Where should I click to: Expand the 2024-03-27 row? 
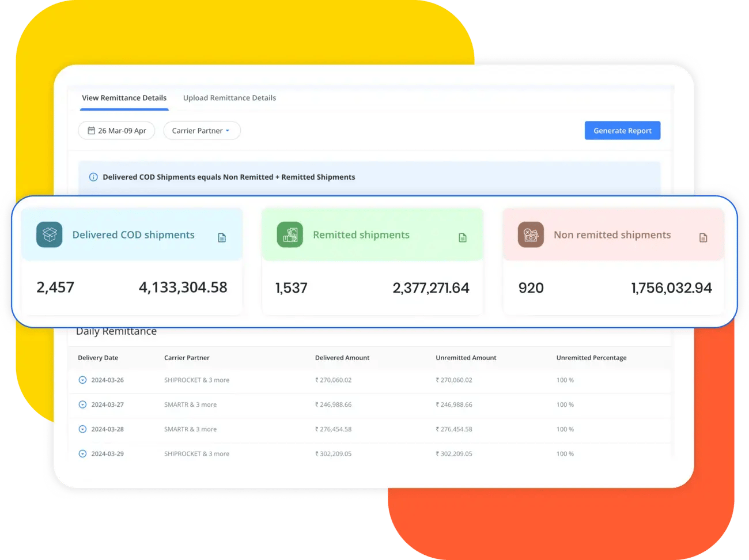82,404
